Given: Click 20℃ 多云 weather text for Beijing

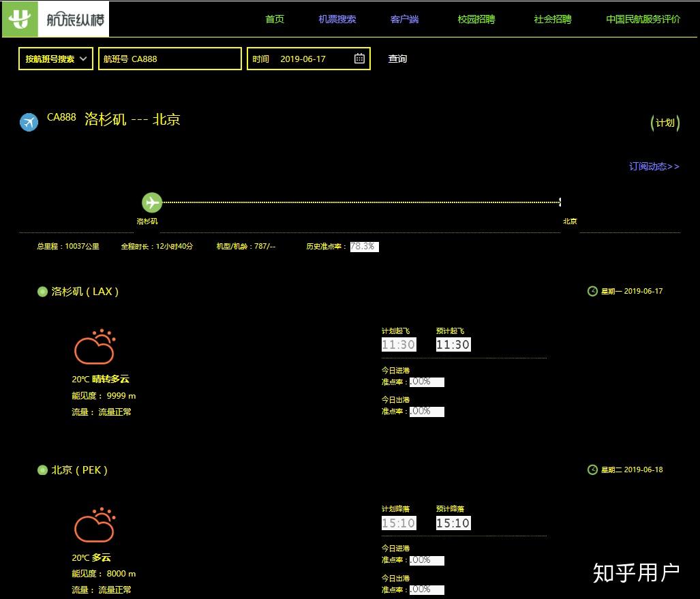Looking at the screenshot, I should [91, 557].
